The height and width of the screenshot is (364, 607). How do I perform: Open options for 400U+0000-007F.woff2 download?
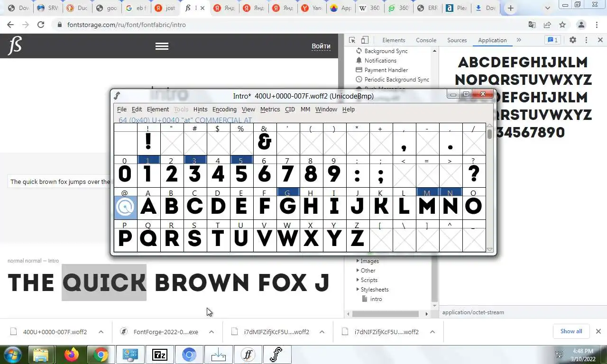[x=101, y=332]
